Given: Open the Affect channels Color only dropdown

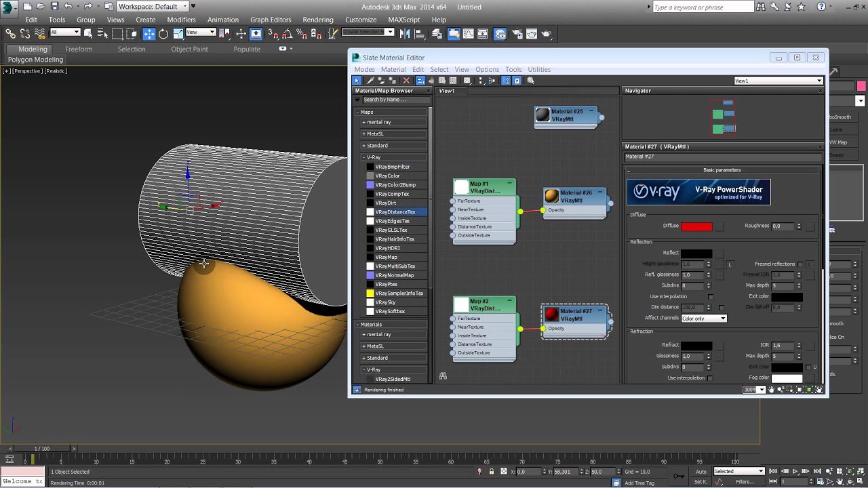Looking at the screenshot, I should (704, 319).
